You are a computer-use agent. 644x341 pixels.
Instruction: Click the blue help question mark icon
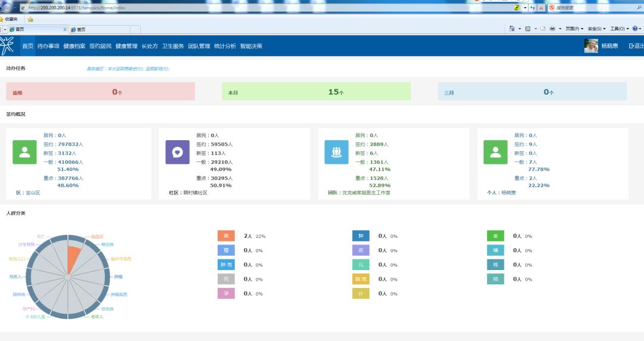tap(635, 29)
